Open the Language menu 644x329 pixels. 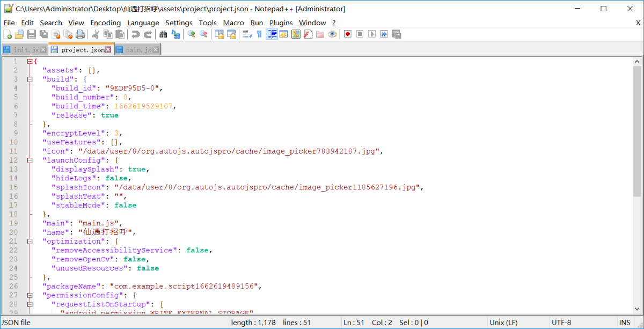pyautogui.click(x=143, y=23)
